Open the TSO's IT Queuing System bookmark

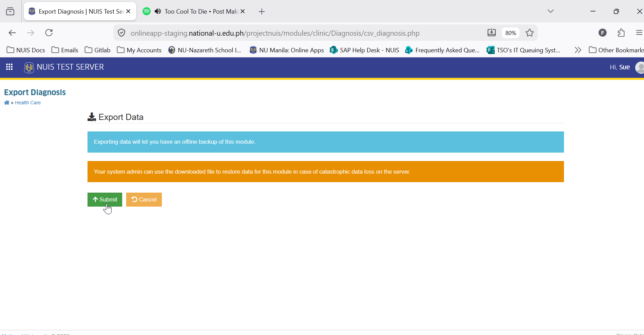click(x=524, y=50)
